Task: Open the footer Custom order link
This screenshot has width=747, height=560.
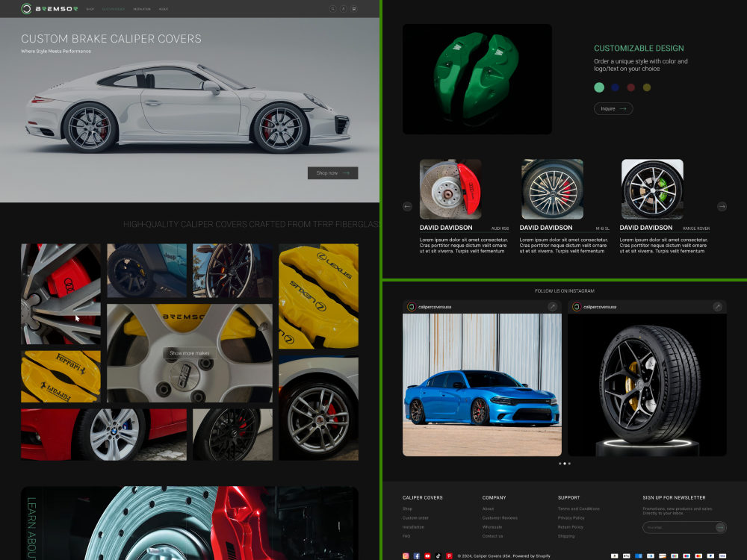Action: [415, 517]
